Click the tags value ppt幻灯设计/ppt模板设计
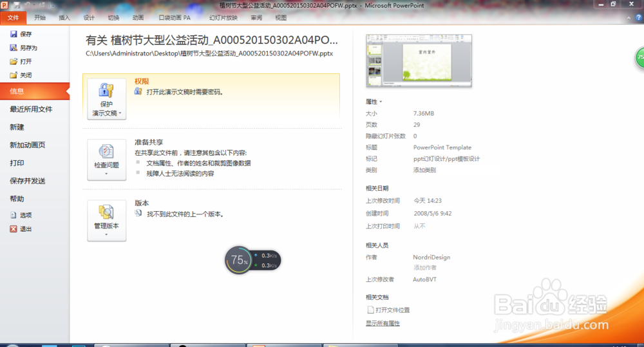 coord(446,159)
